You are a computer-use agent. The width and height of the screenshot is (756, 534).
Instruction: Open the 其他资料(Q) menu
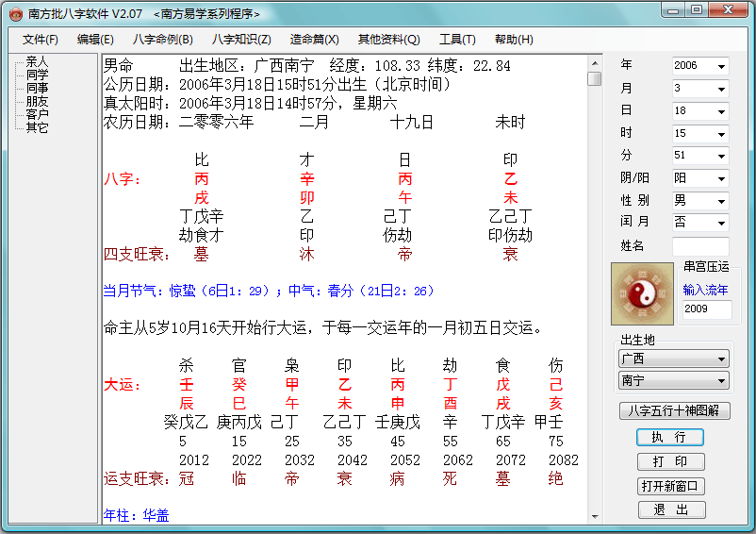click(388, 40)
